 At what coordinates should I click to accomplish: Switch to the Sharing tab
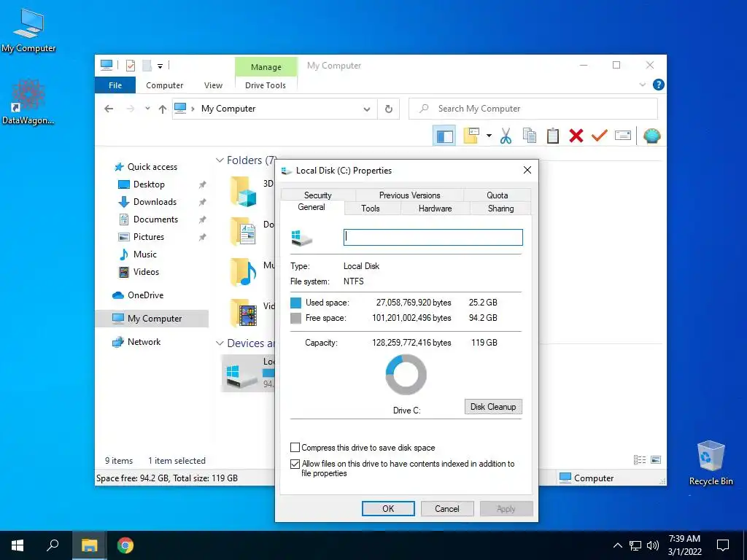click(500, 208)
